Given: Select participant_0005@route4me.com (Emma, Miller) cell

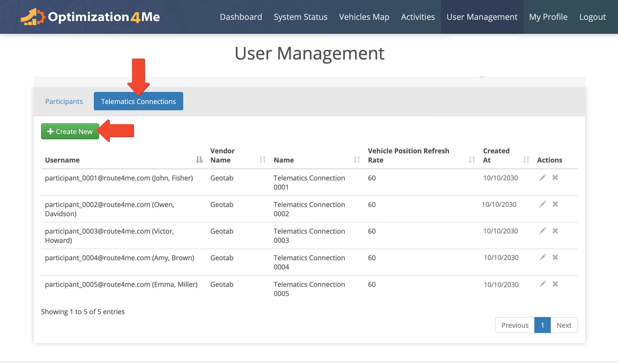Looking at the screenshot, I should point(121,284).
